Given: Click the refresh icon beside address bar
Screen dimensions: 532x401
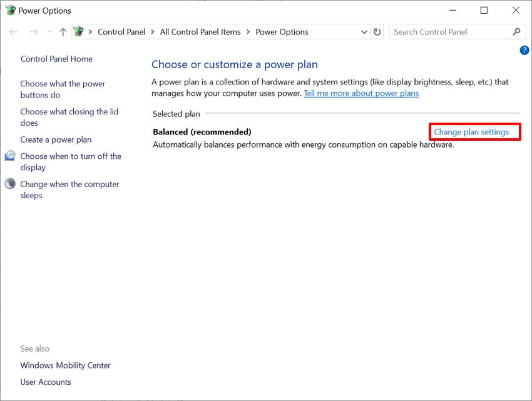Looking at the screenshot, I should [377, 31].
